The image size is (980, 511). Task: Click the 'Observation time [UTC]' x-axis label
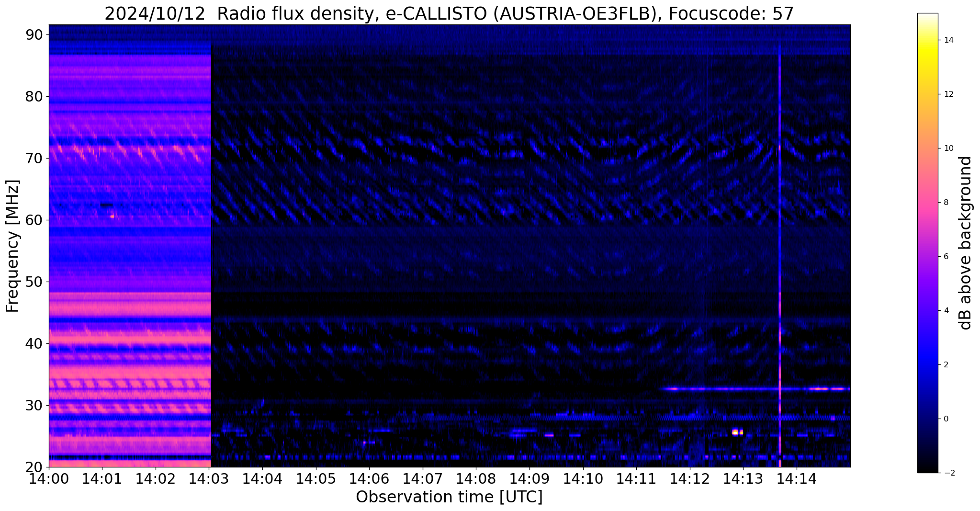coord(449,497)
